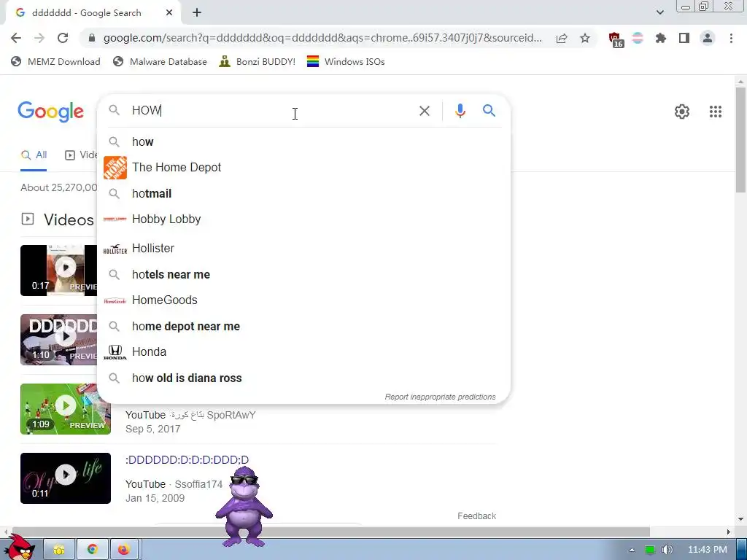Bookmark this page with the star icon

(585, 38)
